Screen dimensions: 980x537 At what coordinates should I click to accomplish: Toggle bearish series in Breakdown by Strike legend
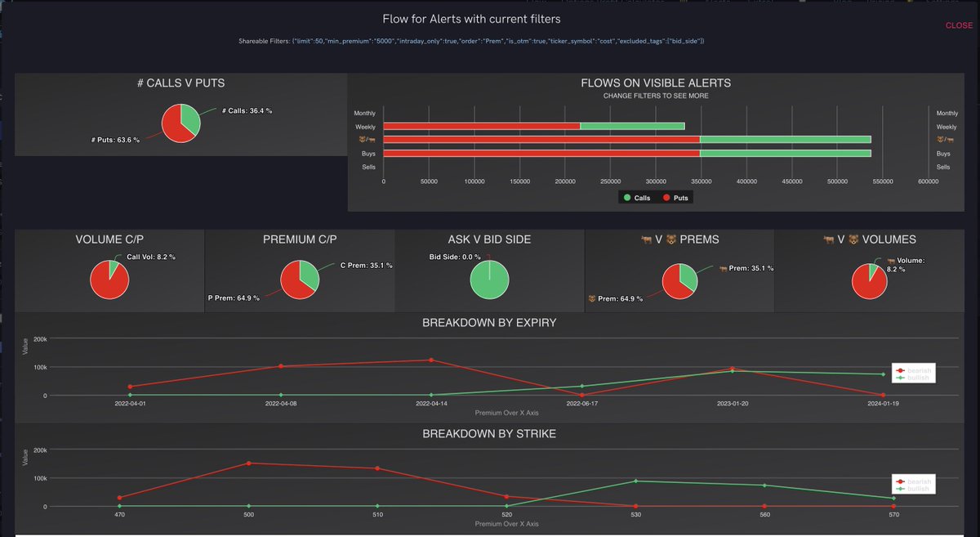click(x=912, y=481)
